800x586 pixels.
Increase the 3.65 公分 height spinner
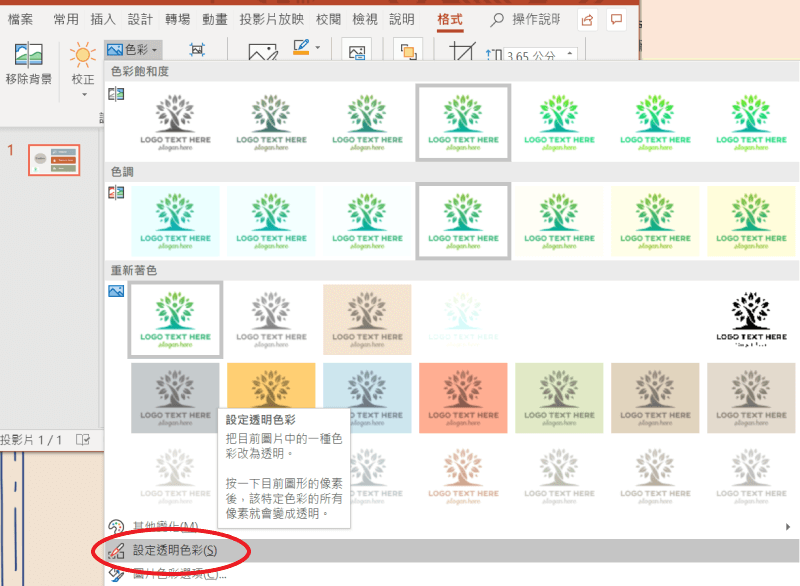tap(570, 52)
